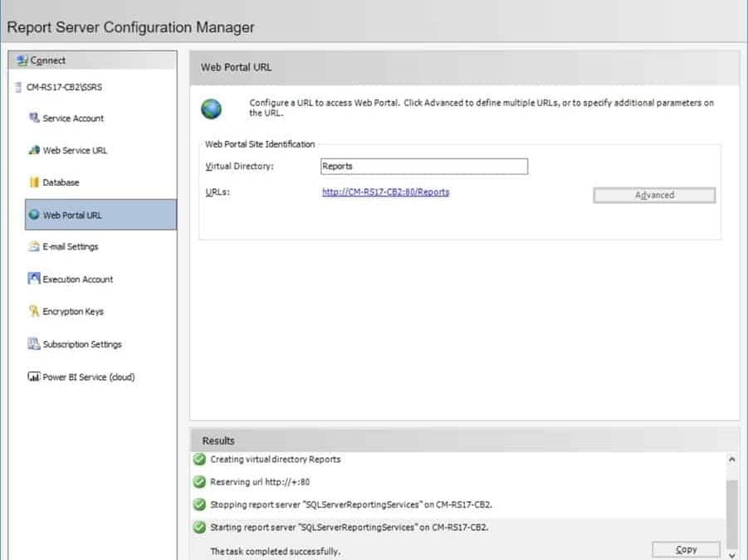
Task: Click the green check beside Creating virtual directory
Action: [x=199, y=459]
